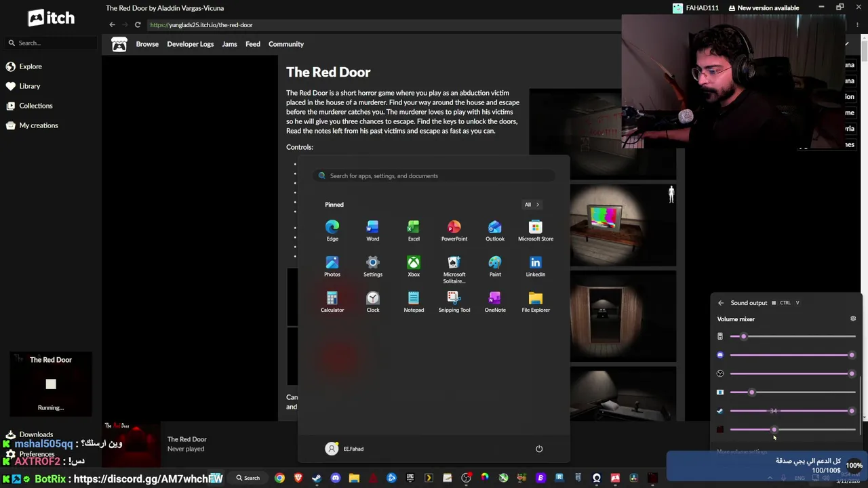Open Excel pinned app
868x488 pixels.
click(414, 230)
